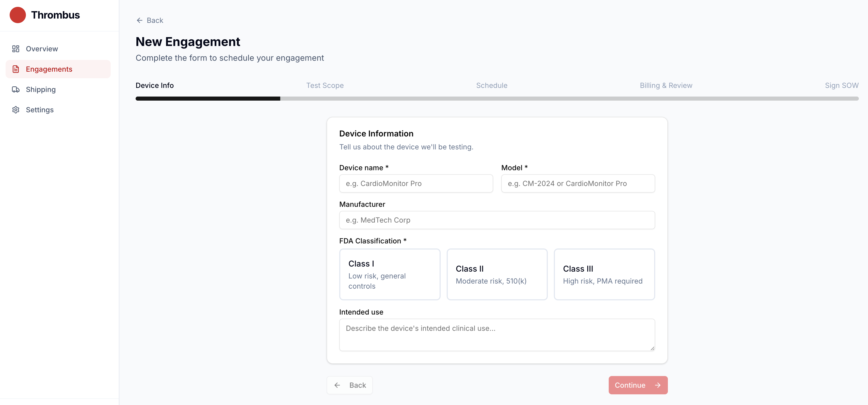Click the Overview grid icon

15,49
